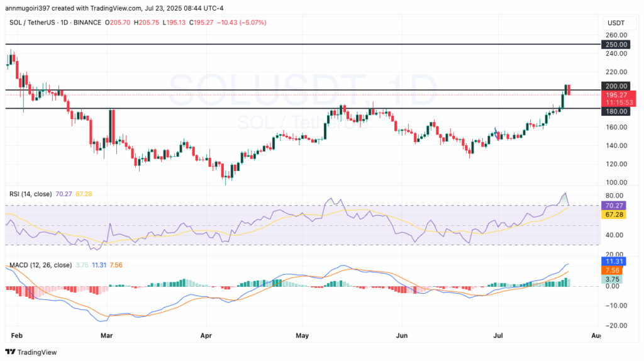Click the Apr label on time axis
Screen dimensions: 644x361
tap(206, 336)
